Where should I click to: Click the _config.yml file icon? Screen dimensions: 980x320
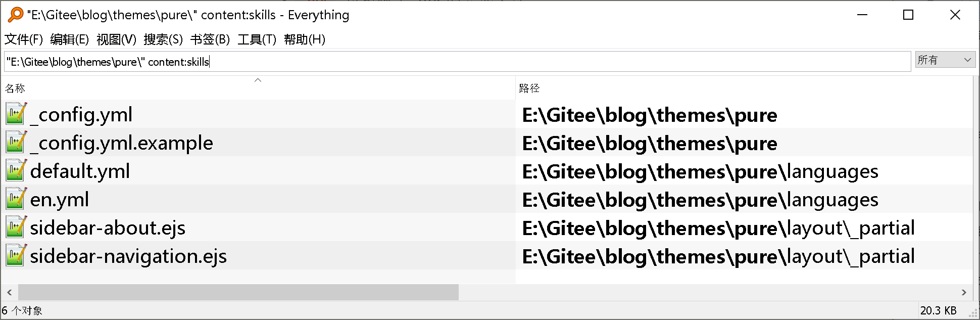pyautogui.click(x=15, y=114)
